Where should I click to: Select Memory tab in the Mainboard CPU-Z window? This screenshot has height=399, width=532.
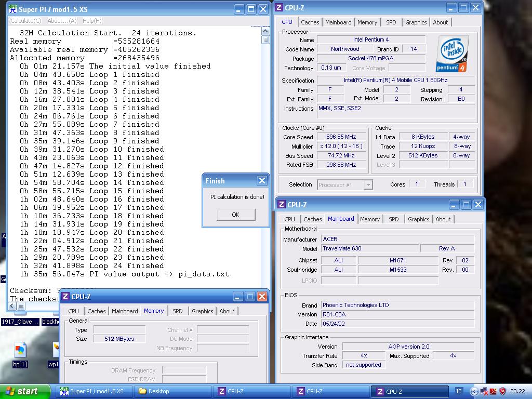tap(370, 220)
